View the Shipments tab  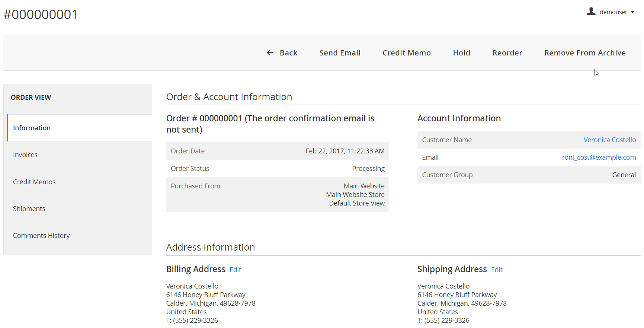[x=29, y=209]
